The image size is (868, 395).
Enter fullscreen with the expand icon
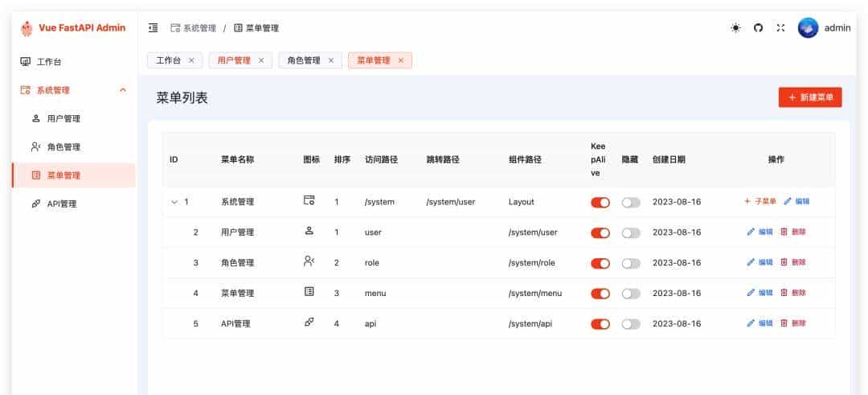[x=780, y=27]
